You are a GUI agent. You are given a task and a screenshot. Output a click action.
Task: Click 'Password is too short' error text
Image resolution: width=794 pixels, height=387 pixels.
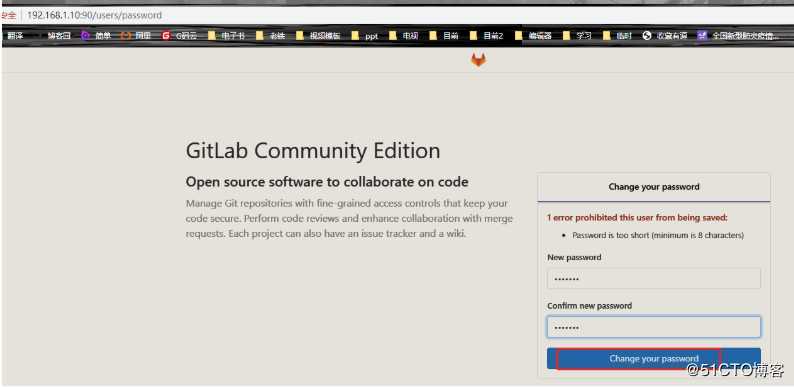658,236
